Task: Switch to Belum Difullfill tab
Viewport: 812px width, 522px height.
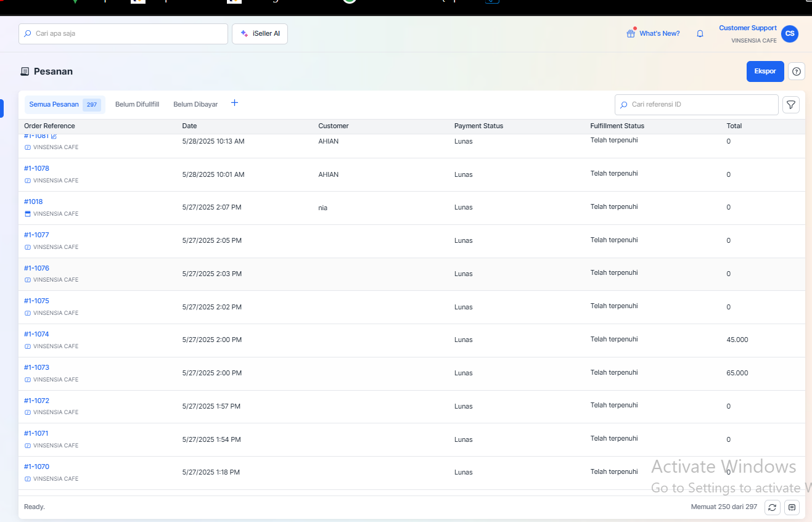Action: (x=137, y=105)
